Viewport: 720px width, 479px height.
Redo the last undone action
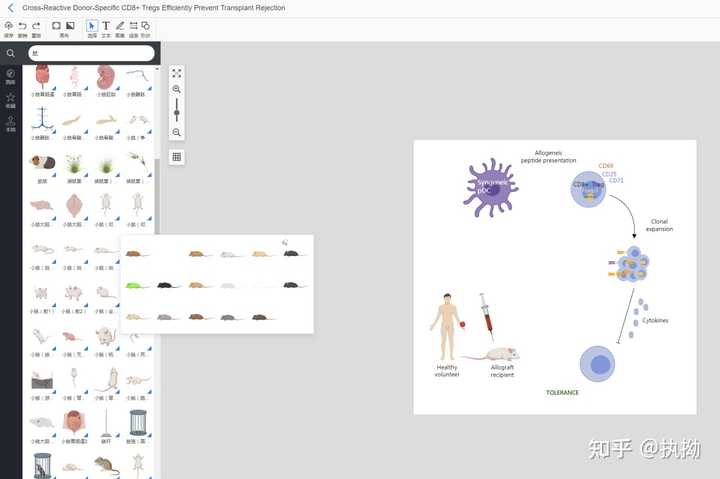36,26
